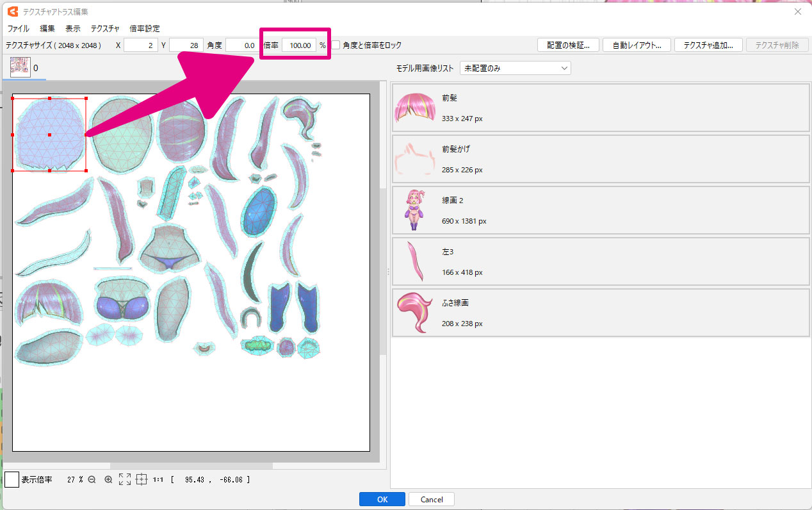Open the モデル用画像リスト dropdown

(x=515, y=68)
